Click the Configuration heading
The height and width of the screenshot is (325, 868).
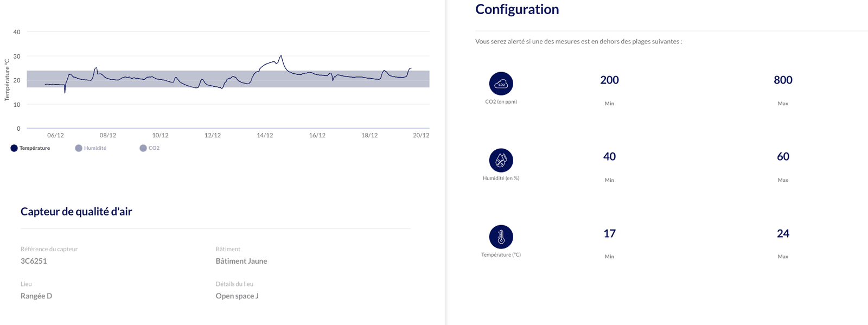[517, 9]
